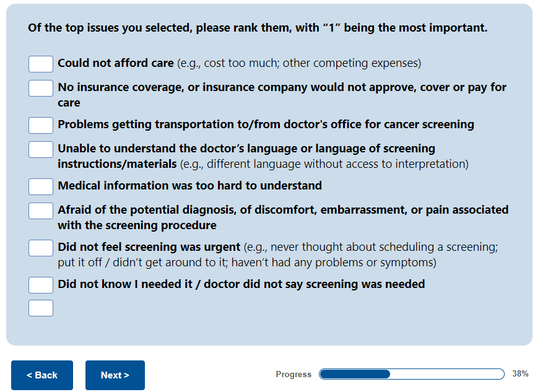
Task: Click the "Problems getting transportation" label text
Action: [266, 124]
